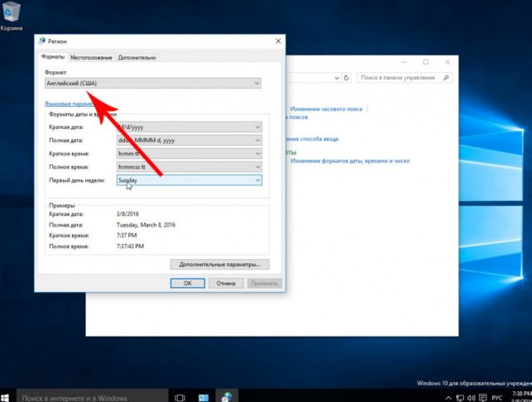Show hidden tray icons chevron

pyautogui.click(x=448, y=398)
